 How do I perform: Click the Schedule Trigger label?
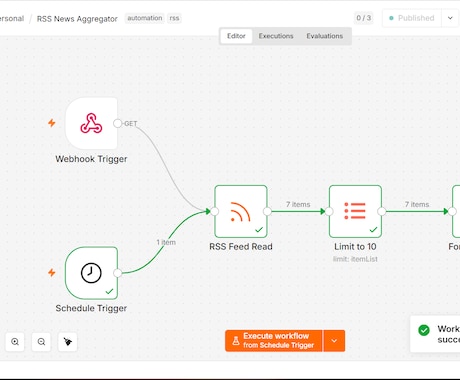(91, 308)
